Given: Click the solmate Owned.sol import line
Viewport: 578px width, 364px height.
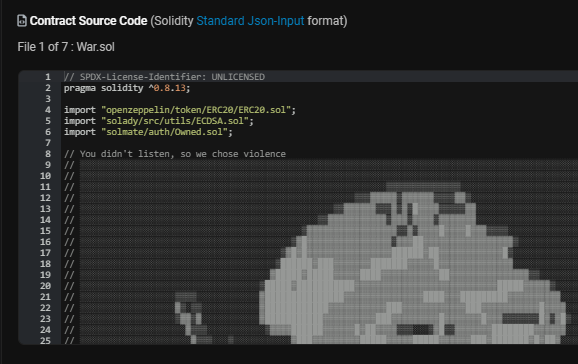Looking at the screenshot, I should [x=148, y=132].
